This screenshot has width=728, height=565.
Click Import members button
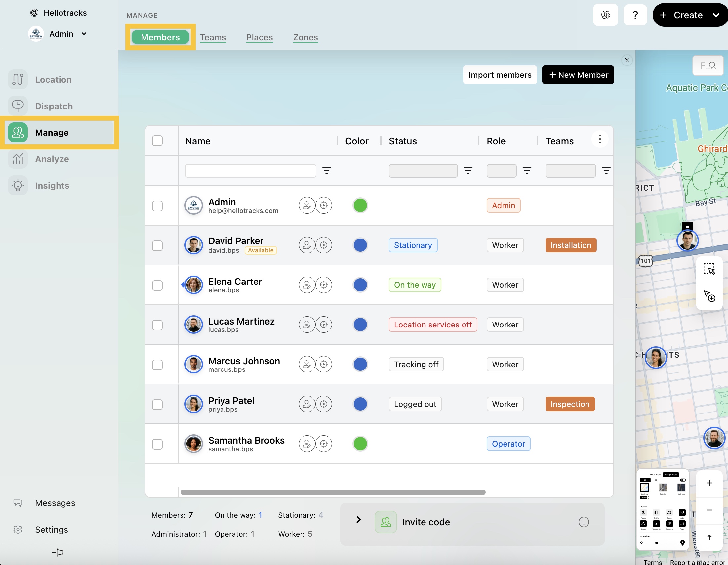point(499,75)
